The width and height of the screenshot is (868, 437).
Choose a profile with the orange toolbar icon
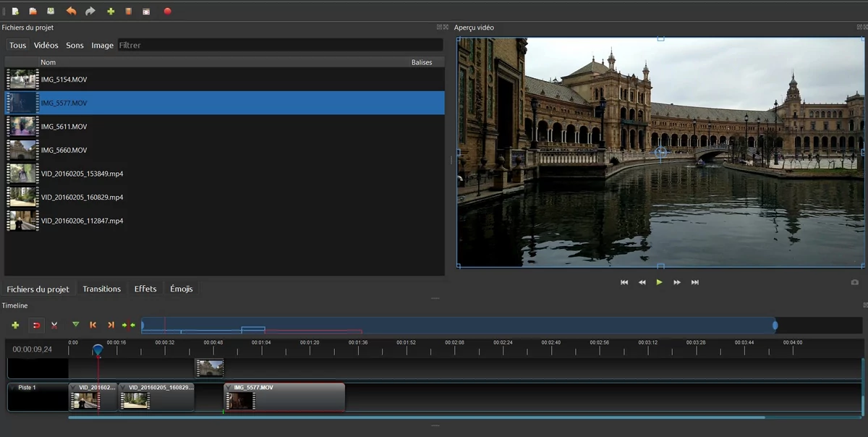click(129, 12)
